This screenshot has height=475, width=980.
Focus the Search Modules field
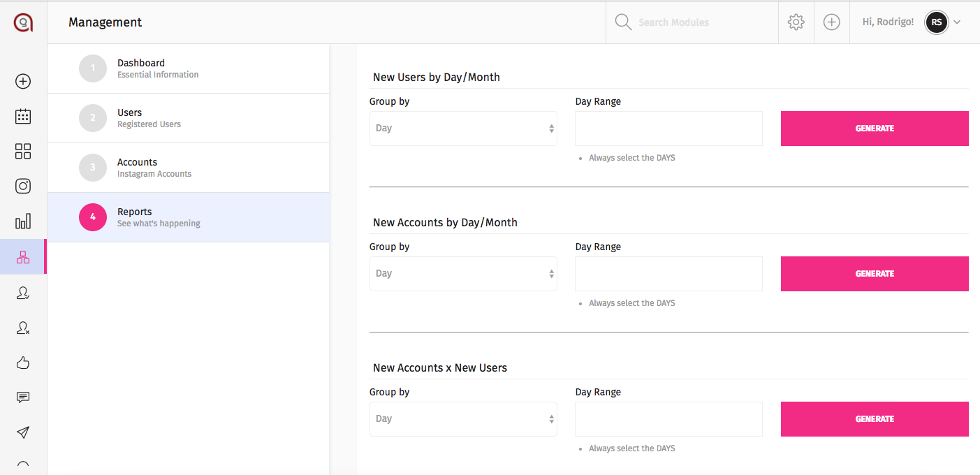(692, 22)
